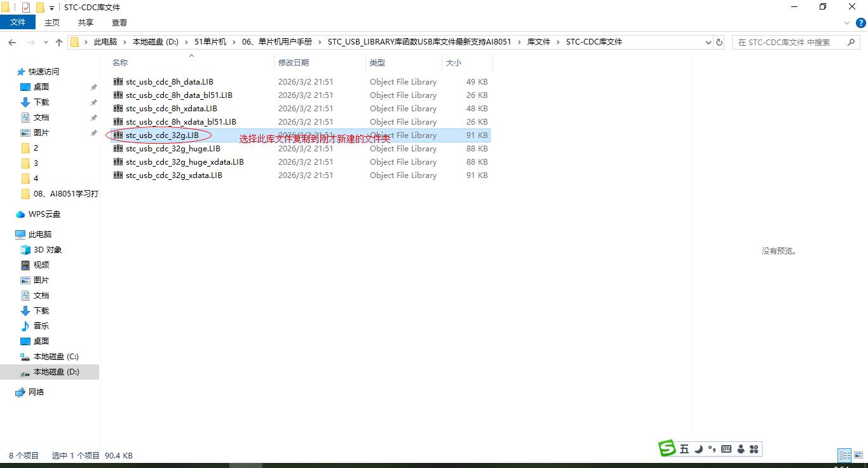The height and width of the screenshot is (468, 868).
Task: Open 本地磁盘 (C:) in the sidebar
Action: (56, 357)
